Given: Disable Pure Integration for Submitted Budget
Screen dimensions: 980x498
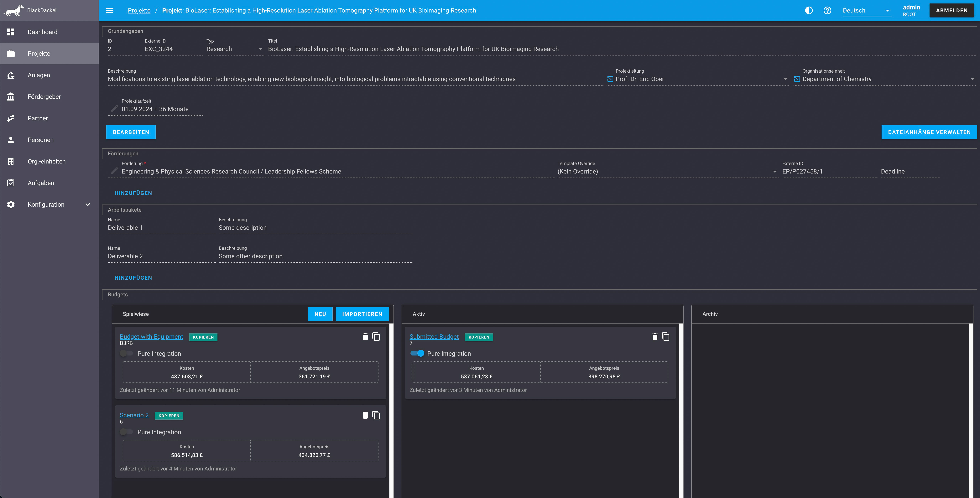Looking at the screenshot, I should coord(417,353).
